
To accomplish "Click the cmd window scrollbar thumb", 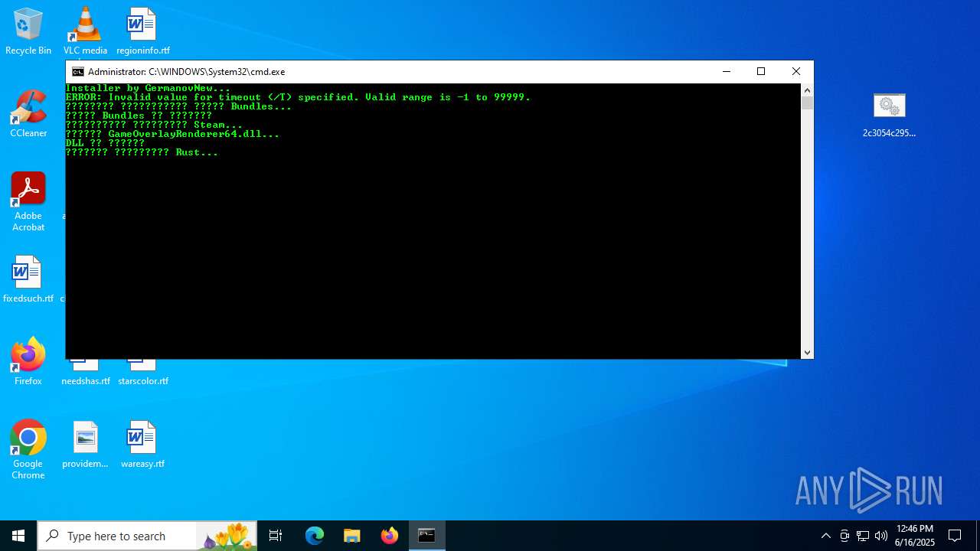I will tap(807, 103).
